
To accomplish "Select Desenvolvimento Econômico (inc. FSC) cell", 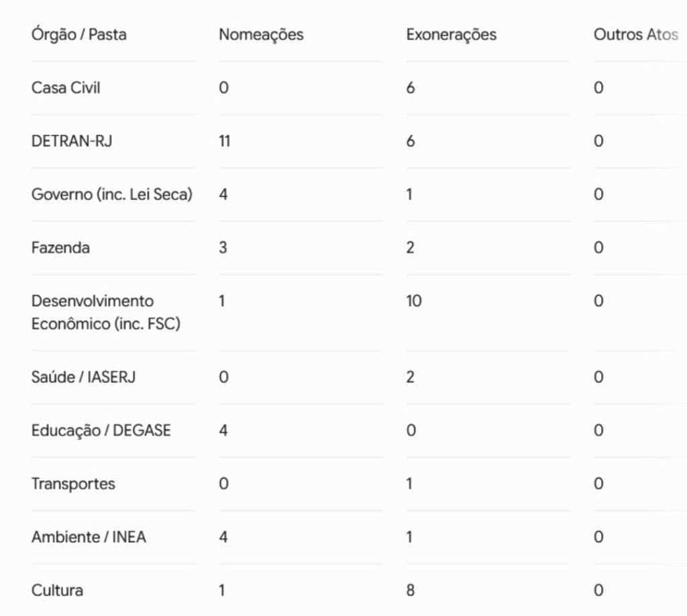I will point(106,313).
